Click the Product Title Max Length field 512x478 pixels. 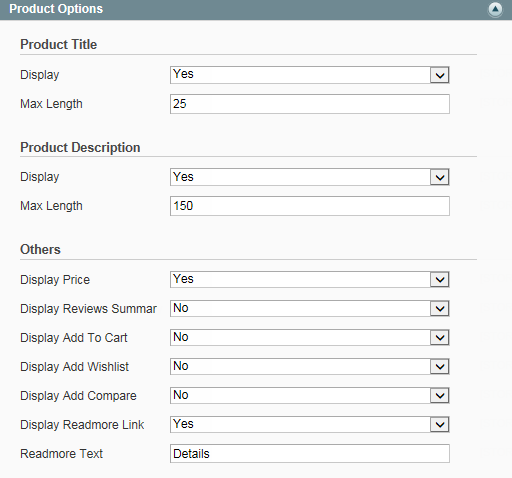pos(310,104)
